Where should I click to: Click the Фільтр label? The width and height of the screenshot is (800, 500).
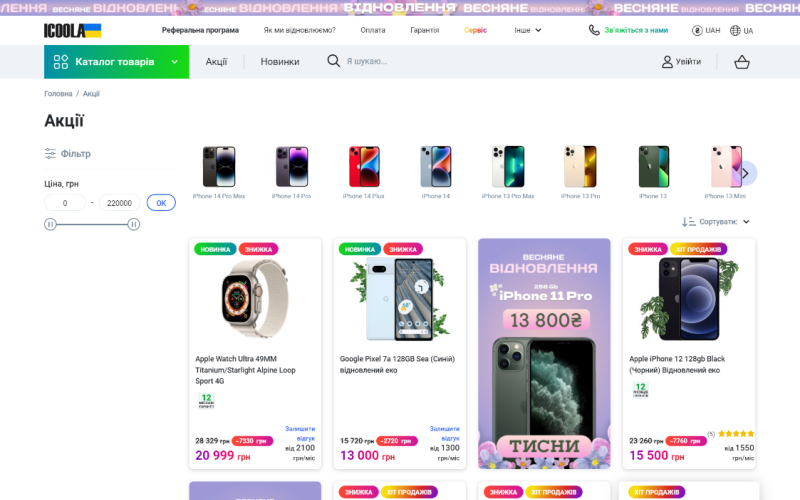76,154
